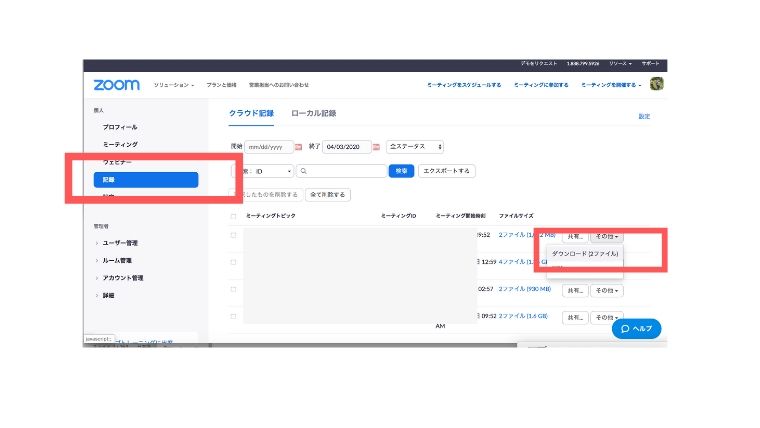Screen dimensions: 760x428
Task: Tick the select-all checkbox in table header
Action: pos(233,216)
